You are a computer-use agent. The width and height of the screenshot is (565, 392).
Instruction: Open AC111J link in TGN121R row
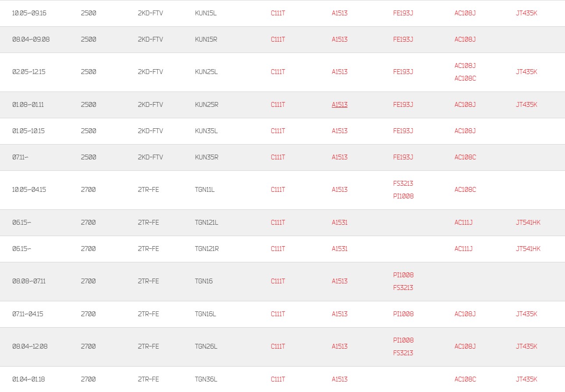coord(464,249)
